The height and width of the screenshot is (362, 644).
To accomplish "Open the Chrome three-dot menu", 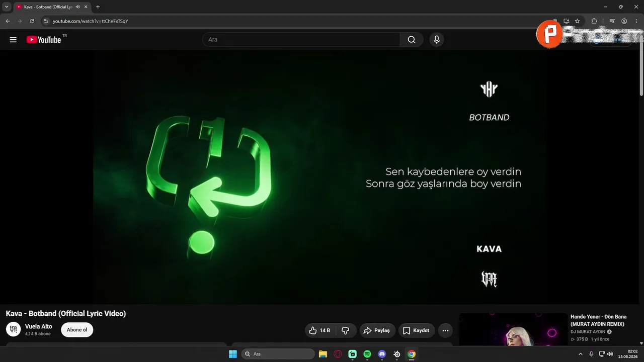I will pyautogui.click(x=636, y=21).
